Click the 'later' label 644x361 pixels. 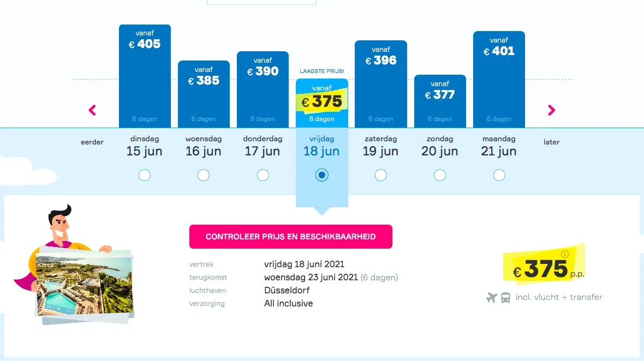(551, 142)
